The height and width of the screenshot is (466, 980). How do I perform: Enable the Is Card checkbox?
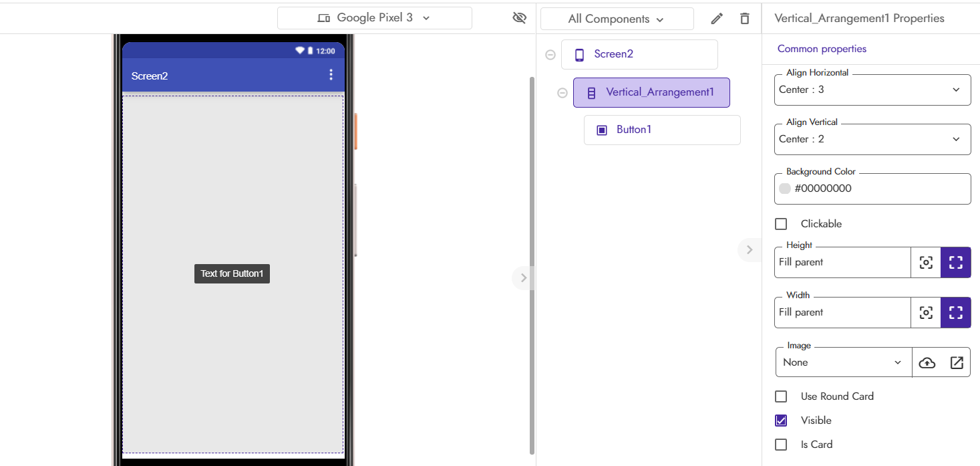coord(781,445)
